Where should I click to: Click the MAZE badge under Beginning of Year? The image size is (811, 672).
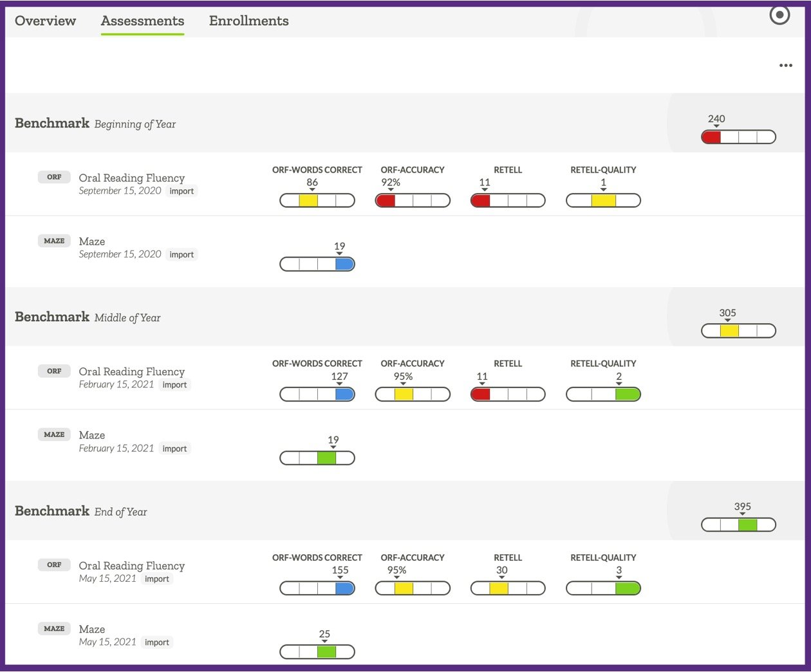click(x=53, y=240)
